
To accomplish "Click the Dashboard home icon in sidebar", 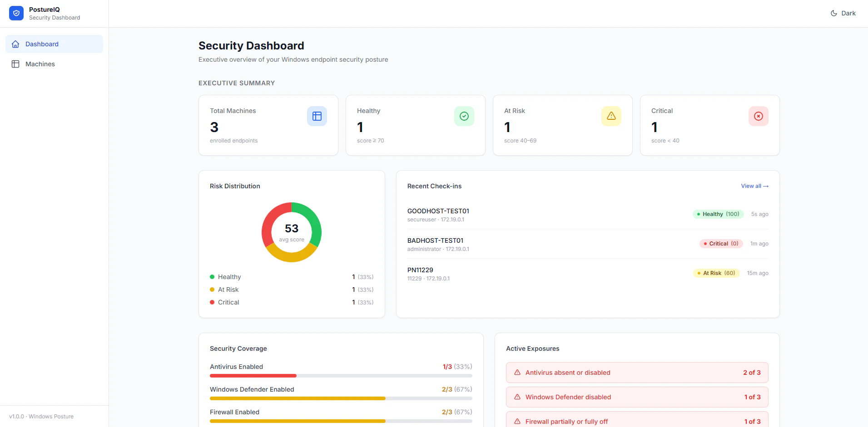I will (15, 44).
